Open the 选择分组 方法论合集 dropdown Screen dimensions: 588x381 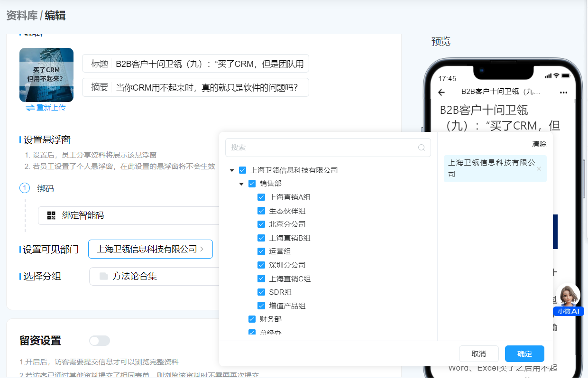point(155,276)
